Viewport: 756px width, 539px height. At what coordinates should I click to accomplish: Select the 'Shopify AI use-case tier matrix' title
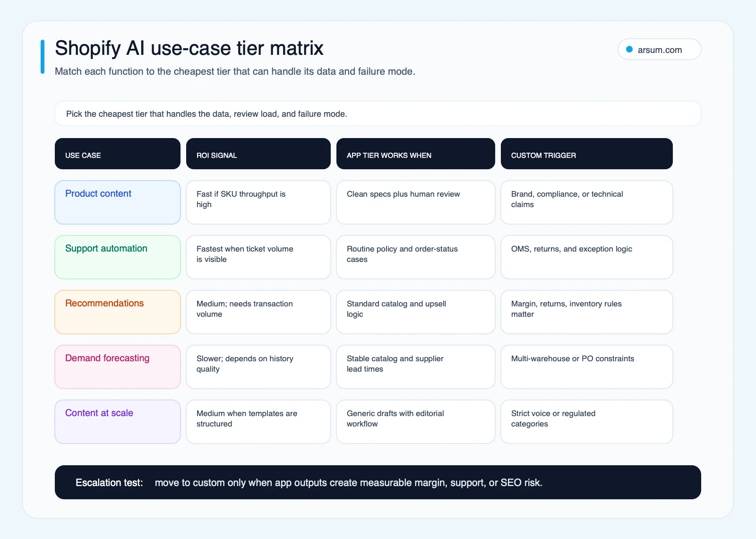[189, 48]
